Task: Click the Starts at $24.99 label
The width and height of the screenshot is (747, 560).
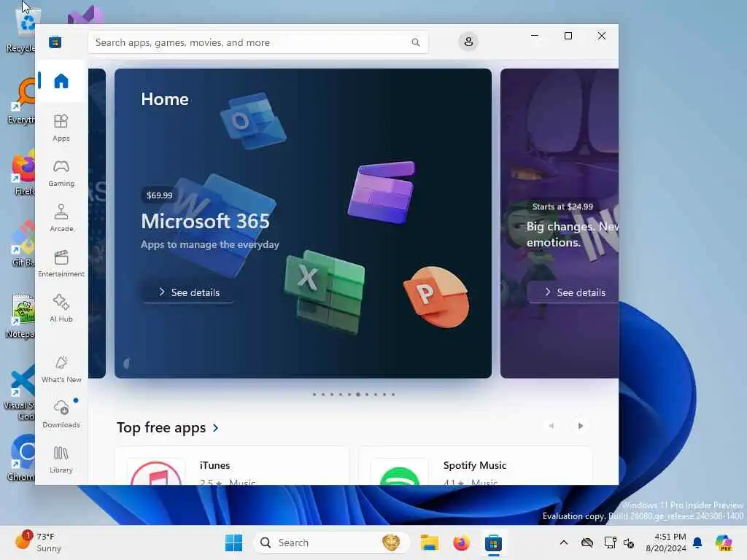Action: click(x=562, y=206)
